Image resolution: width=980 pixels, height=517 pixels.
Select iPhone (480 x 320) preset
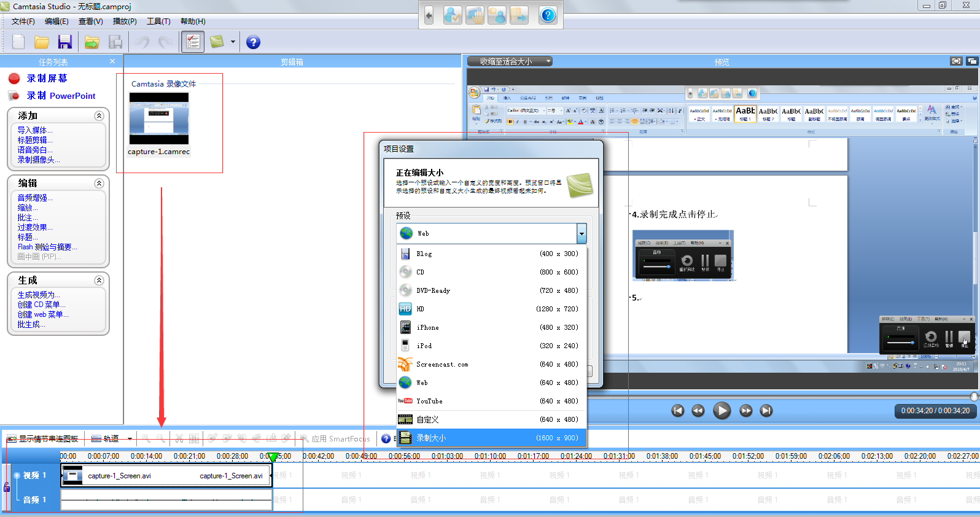(492, 327)
